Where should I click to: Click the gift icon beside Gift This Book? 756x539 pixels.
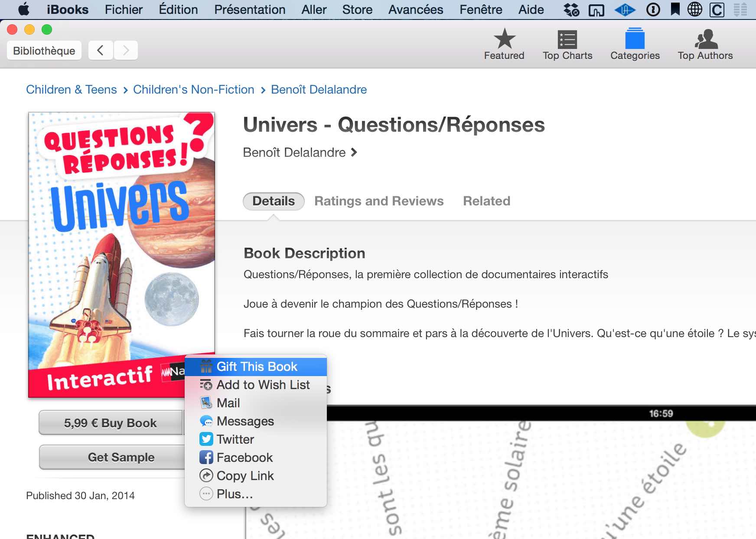click(x=206, y=367)
